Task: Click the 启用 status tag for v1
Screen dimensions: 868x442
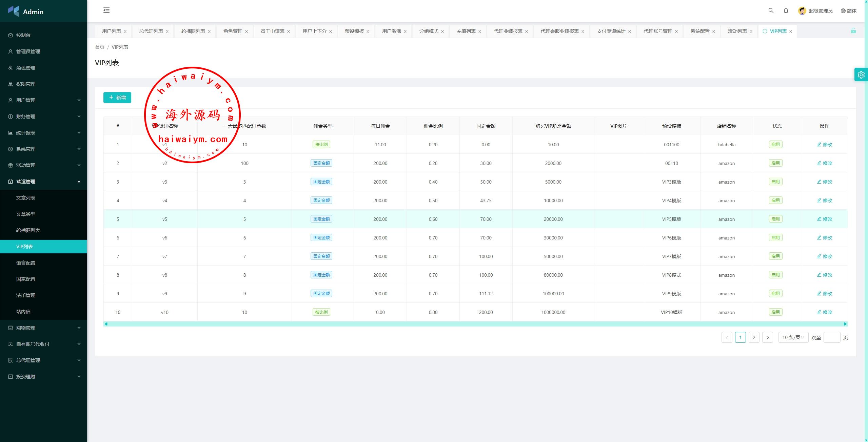Action: click(775, 145)
